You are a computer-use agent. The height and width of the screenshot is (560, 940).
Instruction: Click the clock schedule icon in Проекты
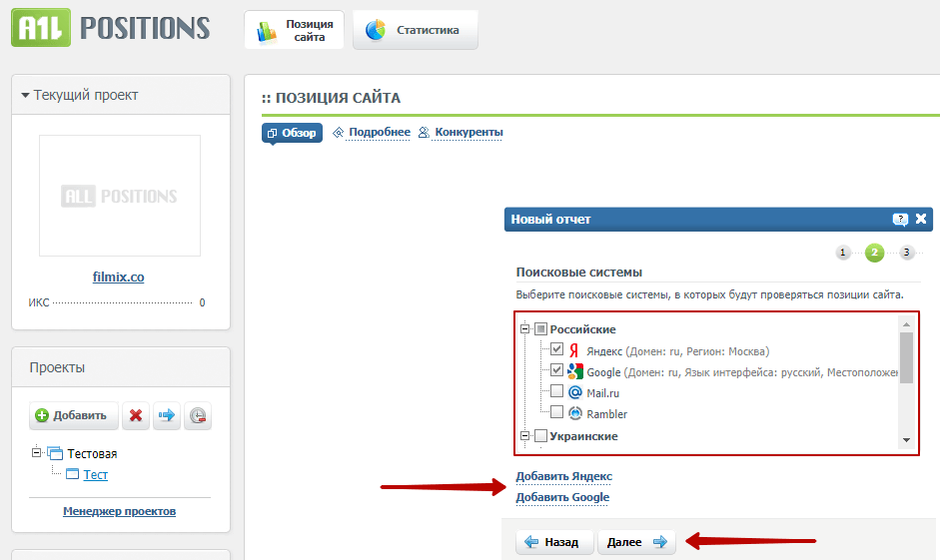198,415
